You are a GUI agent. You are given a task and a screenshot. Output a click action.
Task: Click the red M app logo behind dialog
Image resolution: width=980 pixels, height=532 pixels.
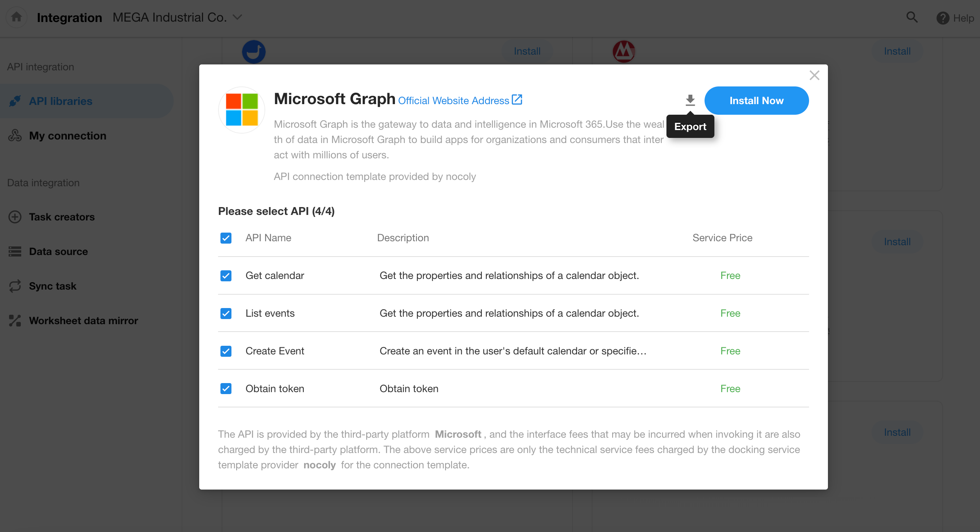[x=624, y=51]
